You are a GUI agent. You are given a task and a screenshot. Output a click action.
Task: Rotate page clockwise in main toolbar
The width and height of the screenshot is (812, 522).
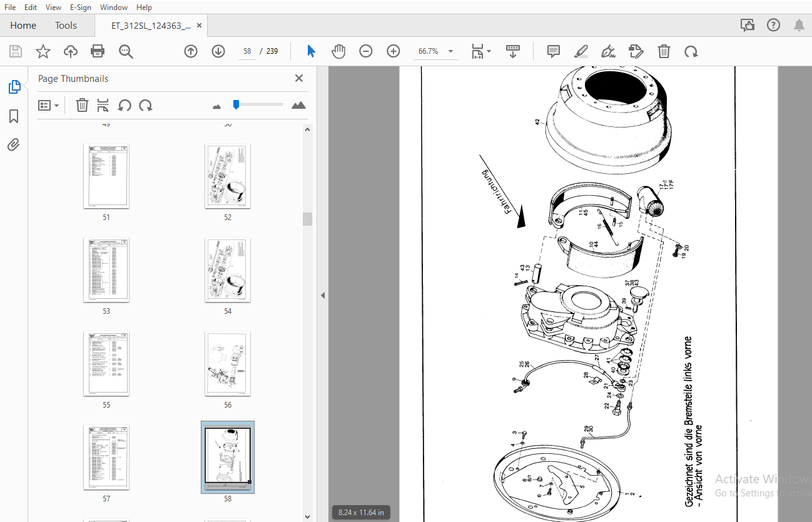click(x=691, y=51)
